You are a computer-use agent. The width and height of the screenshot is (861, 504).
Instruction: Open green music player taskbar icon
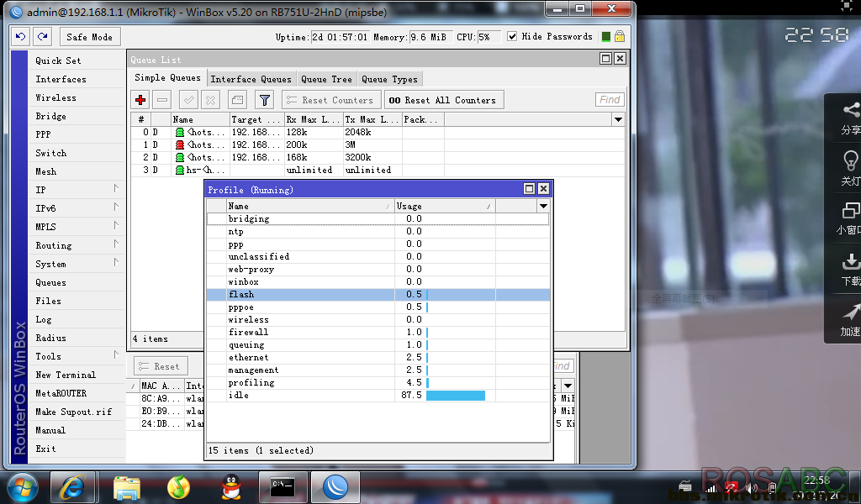click(178, 487)
